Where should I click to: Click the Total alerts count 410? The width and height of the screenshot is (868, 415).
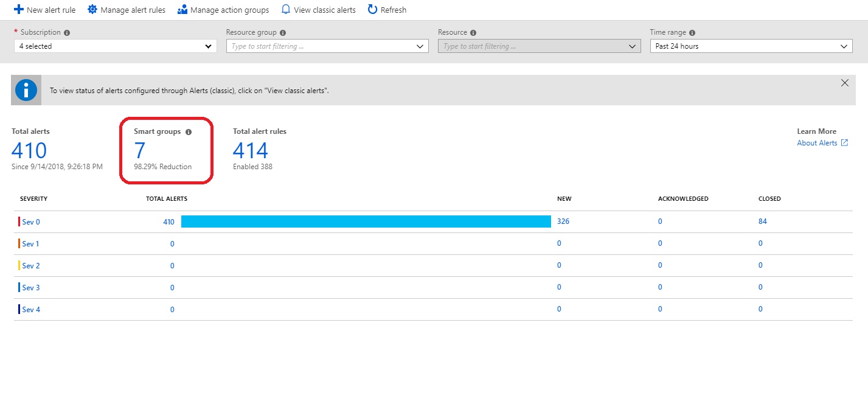tap(29, 150)
